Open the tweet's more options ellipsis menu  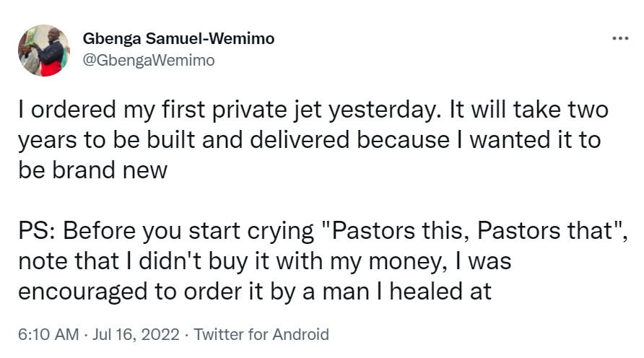click(620, 38)
